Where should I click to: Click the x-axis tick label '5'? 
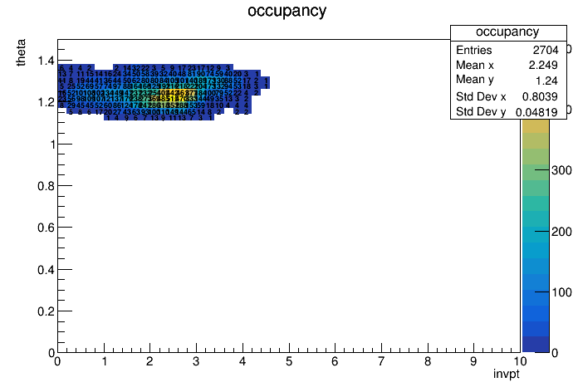(289, 361)
